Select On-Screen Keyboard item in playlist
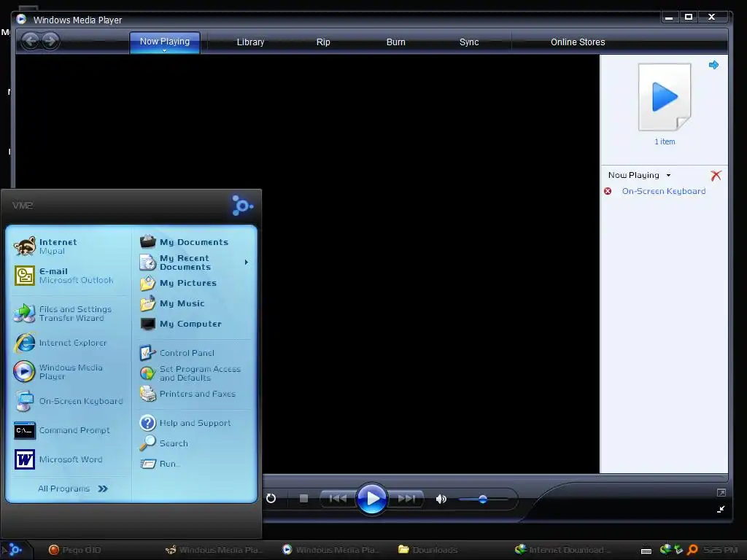747x560 pixels. click(664, 191)
